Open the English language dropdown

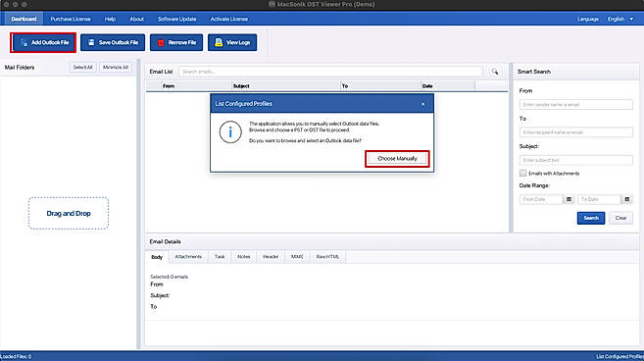click(x=620, y=19)
